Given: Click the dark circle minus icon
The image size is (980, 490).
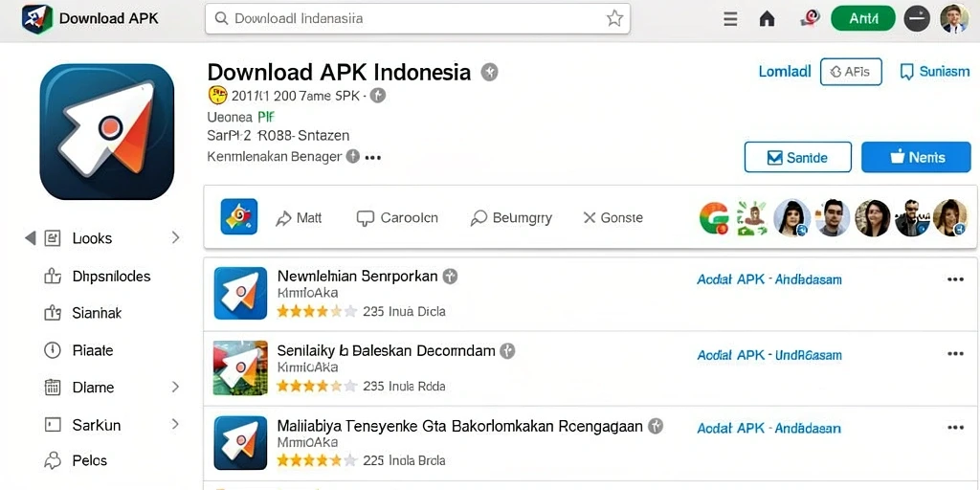Looking at the screenshot, I should (917, 19).
